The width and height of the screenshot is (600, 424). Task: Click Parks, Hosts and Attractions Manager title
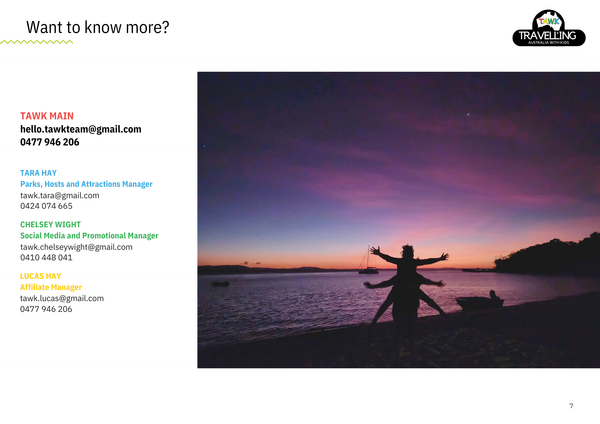point(86,184)
